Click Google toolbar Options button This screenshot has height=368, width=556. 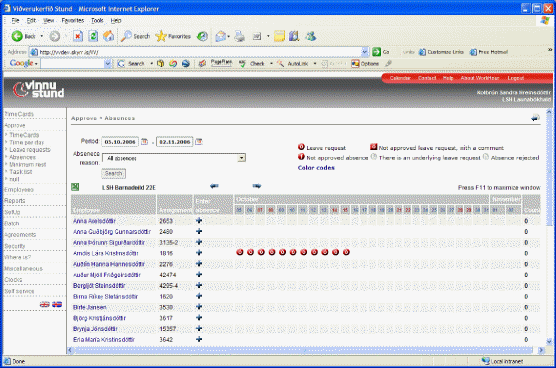[x=365, y=63]
